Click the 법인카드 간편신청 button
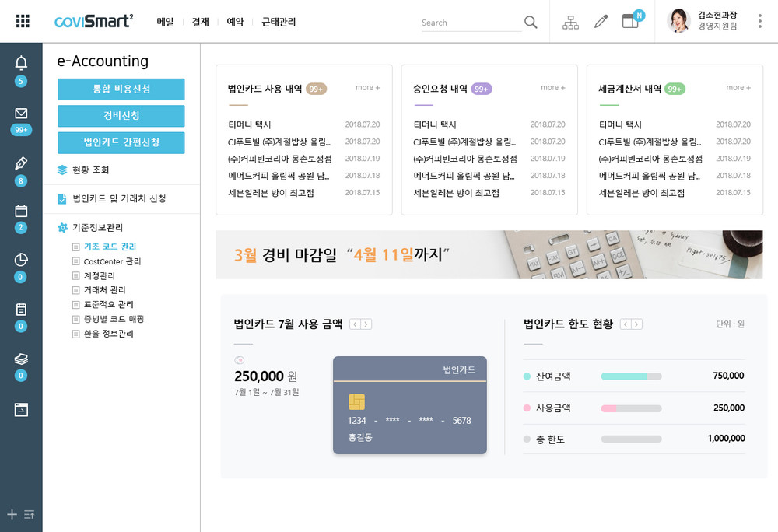Viewport: 778px width, 532px height. [121, 142]
